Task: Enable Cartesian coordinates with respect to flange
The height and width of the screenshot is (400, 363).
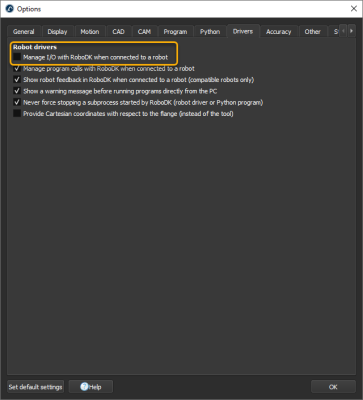Action: pos(17,114)
